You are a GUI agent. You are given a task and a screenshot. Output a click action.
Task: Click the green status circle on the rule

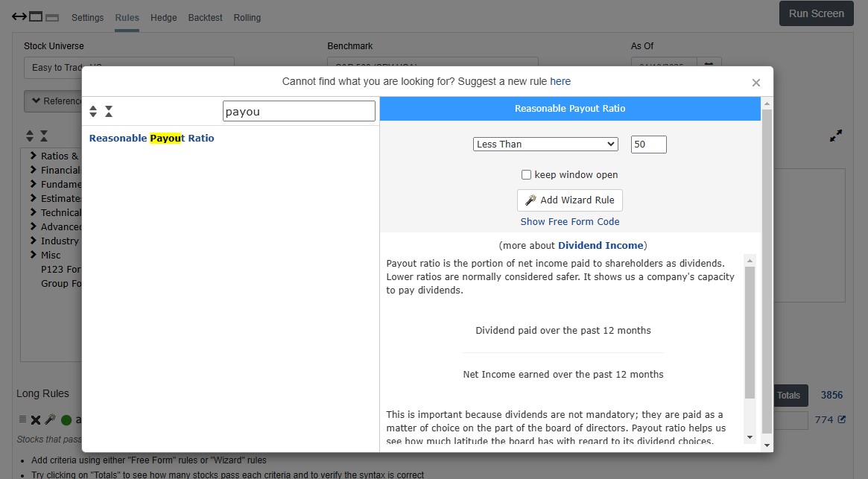click(66, 420)
